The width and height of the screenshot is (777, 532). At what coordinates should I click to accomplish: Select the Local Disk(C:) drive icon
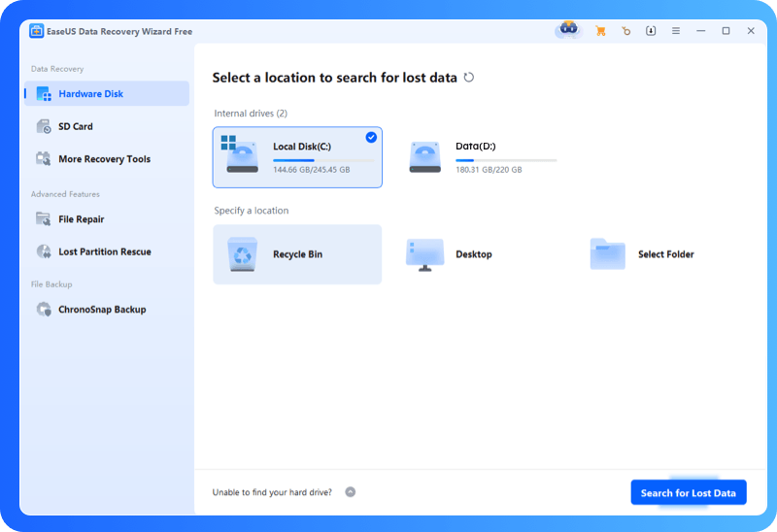click(240, 154)
